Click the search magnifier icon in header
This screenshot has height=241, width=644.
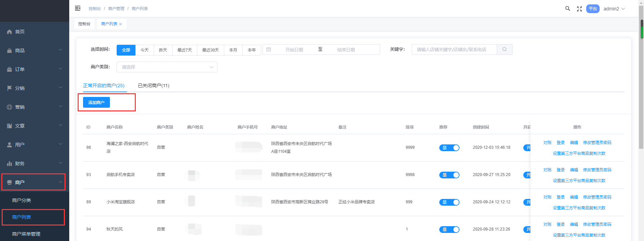[567, 9]
